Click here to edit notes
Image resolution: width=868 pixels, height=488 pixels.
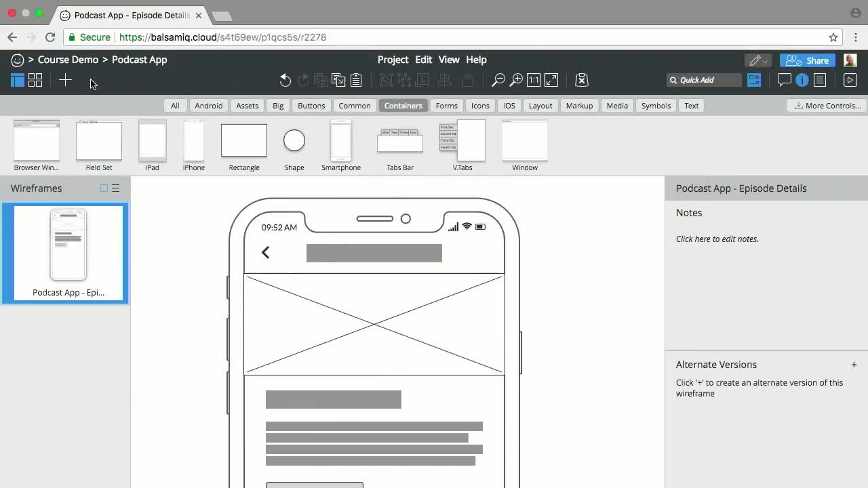717,239
